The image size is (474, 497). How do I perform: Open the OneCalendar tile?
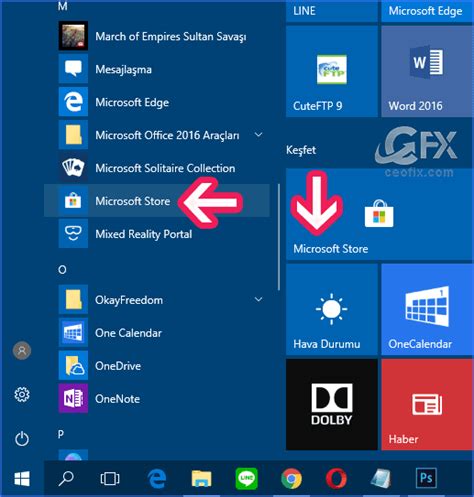(427, 309)
